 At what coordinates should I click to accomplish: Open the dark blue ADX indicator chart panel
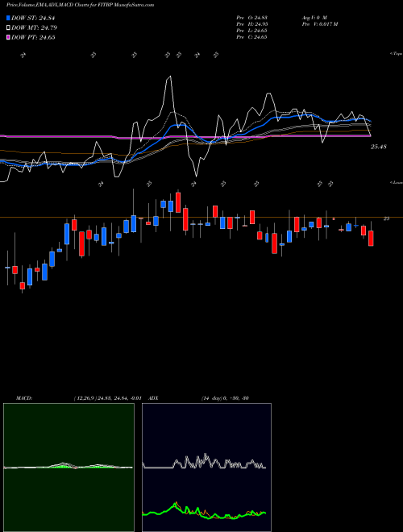(x=206, y=468)
